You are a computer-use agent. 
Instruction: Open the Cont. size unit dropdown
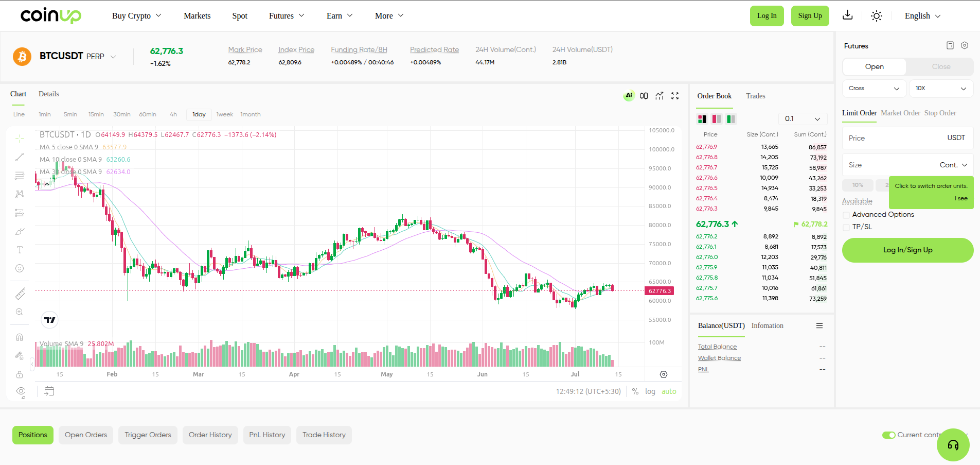(x=954, y=165)
